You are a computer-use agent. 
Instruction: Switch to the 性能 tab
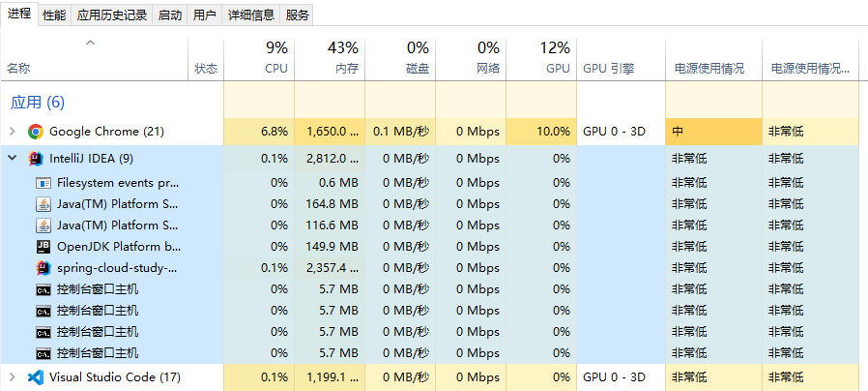(54, 15)
